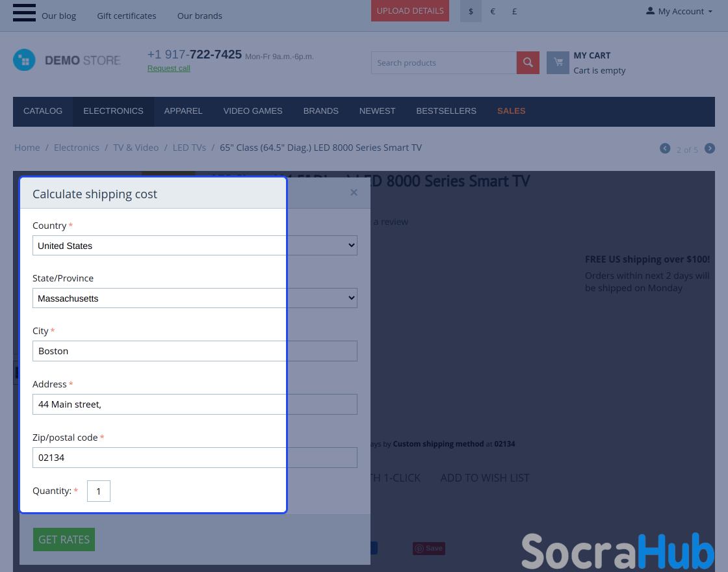Click the My Cart label
Screen dimensions: 728x572
coord(592,55)
